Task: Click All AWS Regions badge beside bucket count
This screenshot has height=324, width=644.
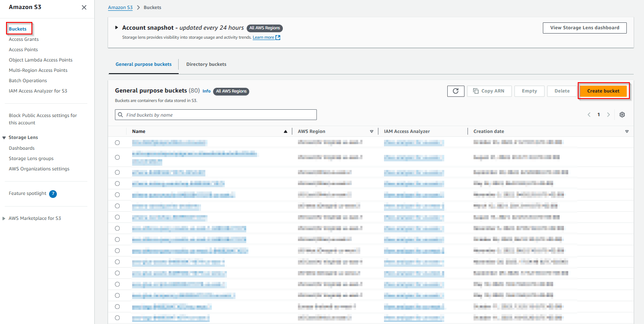Action: pos(231,91)
